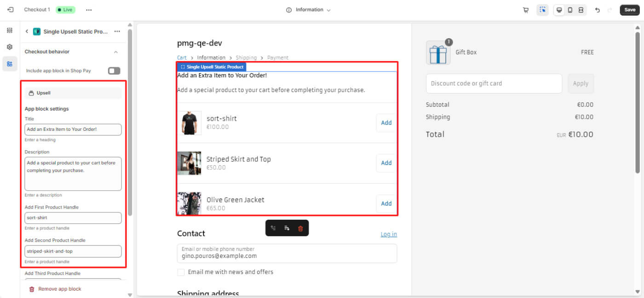Open the Sections panel in left sidebar
The width and height of the screenshot is (644, 298).
tap(10, 30)
